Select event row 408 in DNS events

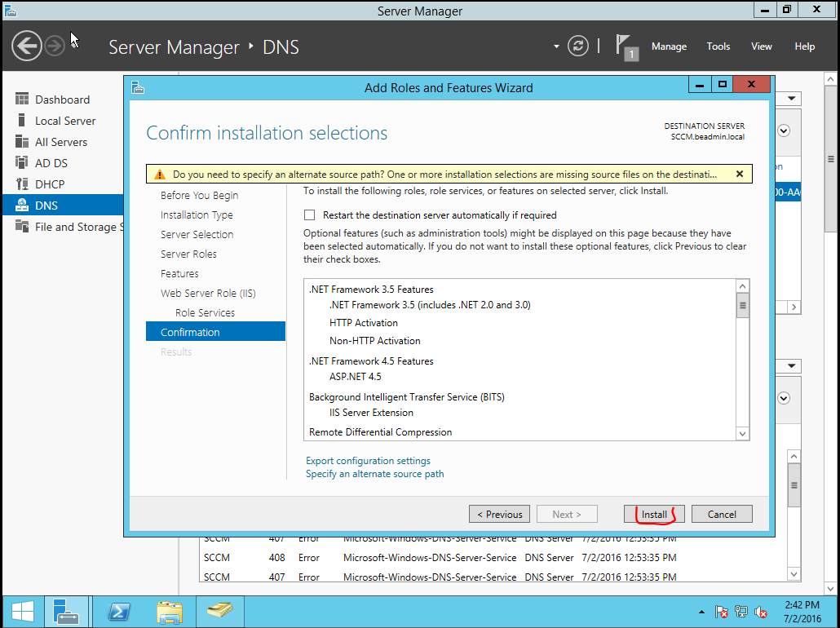(x=440, y=558)
